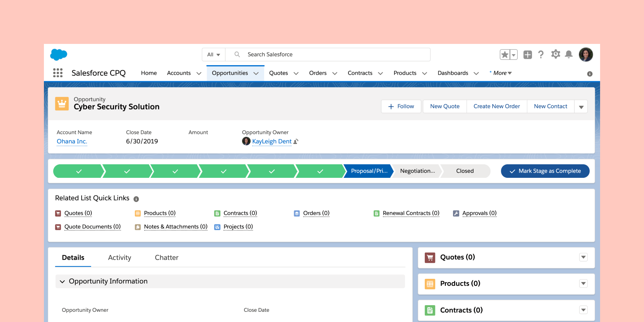Image resolution: width=644 pixels, height=322 pixels.
Task: Click the Search Salesforce input field
Action: (328, 55)
